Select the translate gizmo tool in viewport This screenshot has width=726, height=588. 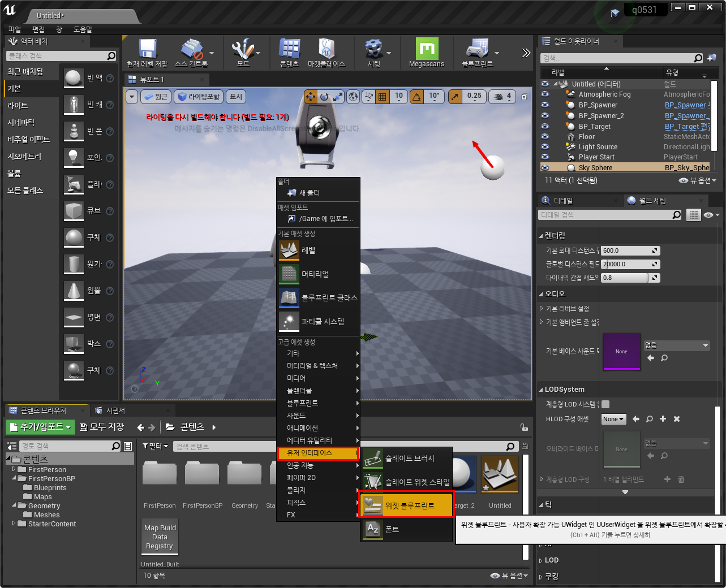tap(311, 97)
